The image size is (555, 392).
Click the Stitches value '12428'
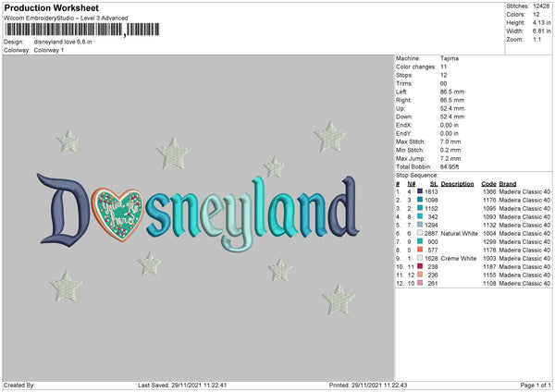(541, 6)
